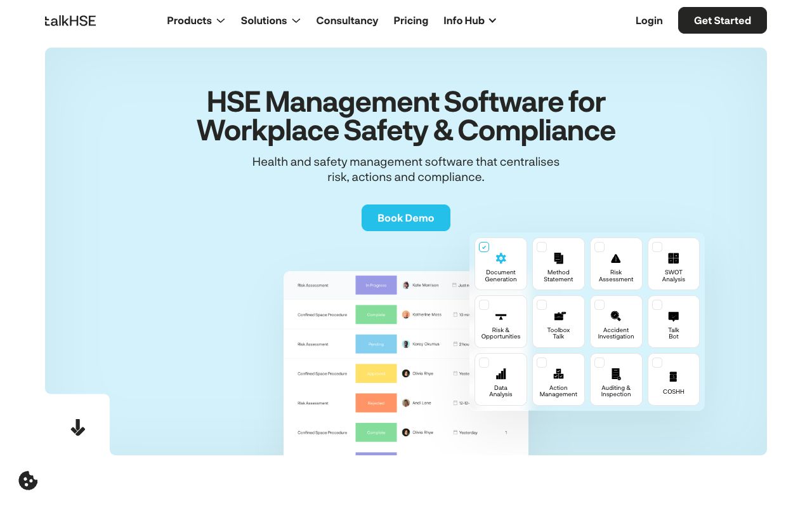Select the name Andi Lane in the table
Screen dimensions: 812x508
[x=422, y=403]
